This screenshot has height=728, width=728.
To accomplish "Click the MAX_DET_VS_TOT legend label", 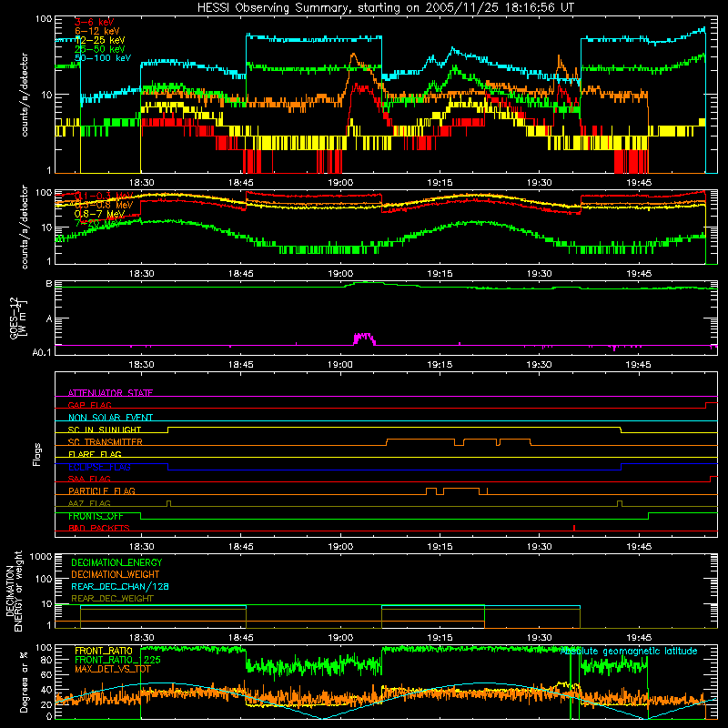I will [113, 669].
